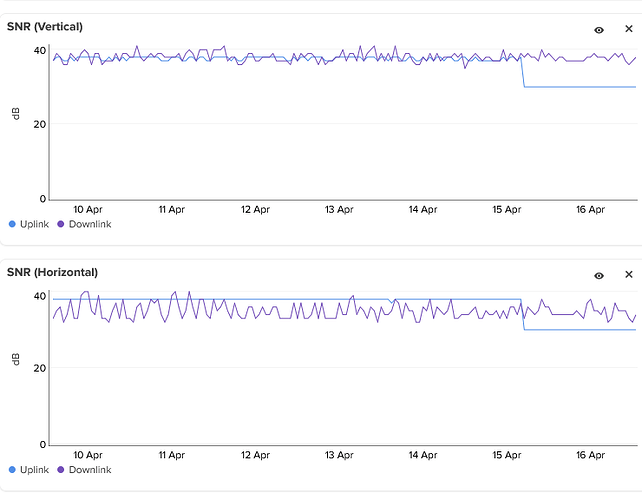
Task: Click the blue Uplink dot in Horizontal legend
Action: (x=12, y=470)
